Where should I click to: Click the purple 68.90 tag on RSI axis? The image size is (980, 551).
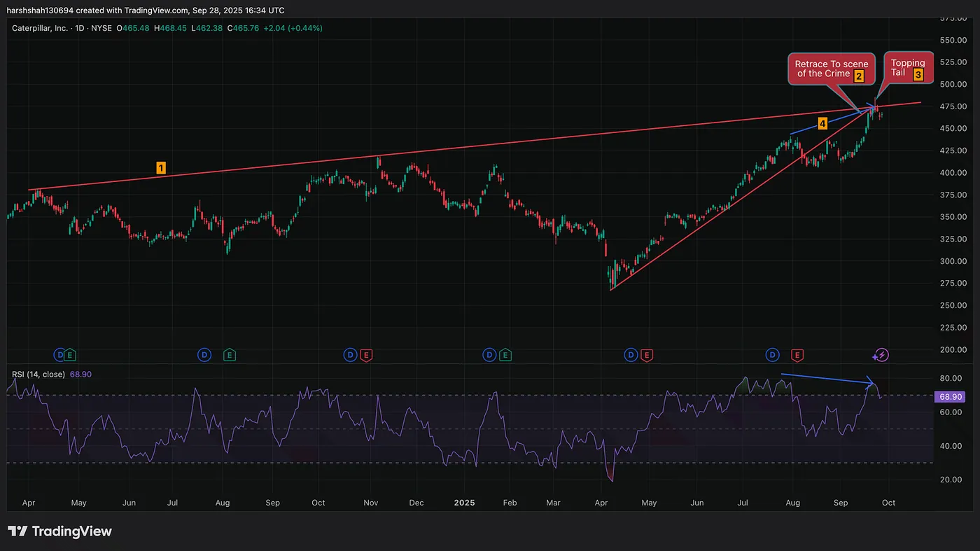pyautogui.click(x=951, y=396)
